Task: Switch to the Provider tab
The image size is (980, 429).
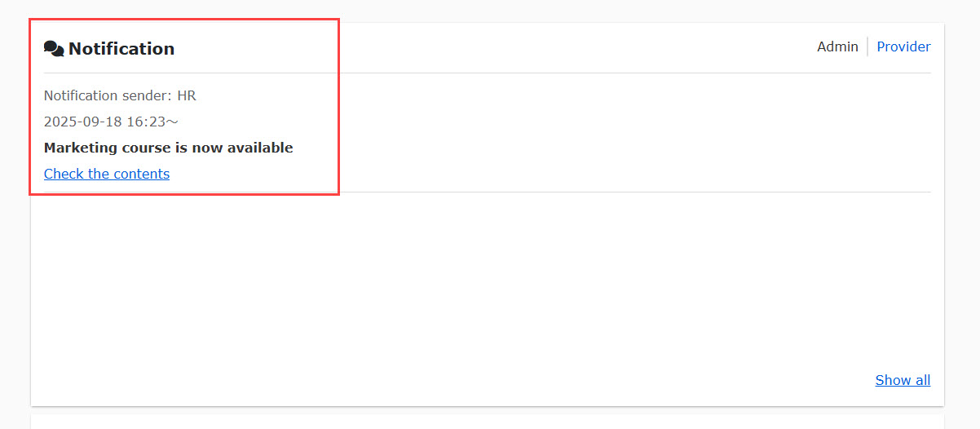Action: pos(903,46)
